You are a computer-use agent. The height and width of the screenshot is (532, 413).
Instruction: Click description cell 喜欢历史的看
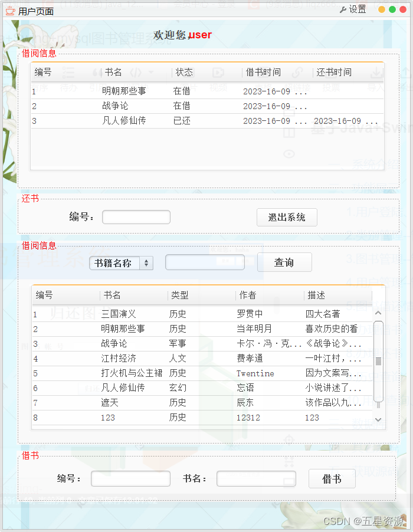pyautogui.click(x=332, y=329)
